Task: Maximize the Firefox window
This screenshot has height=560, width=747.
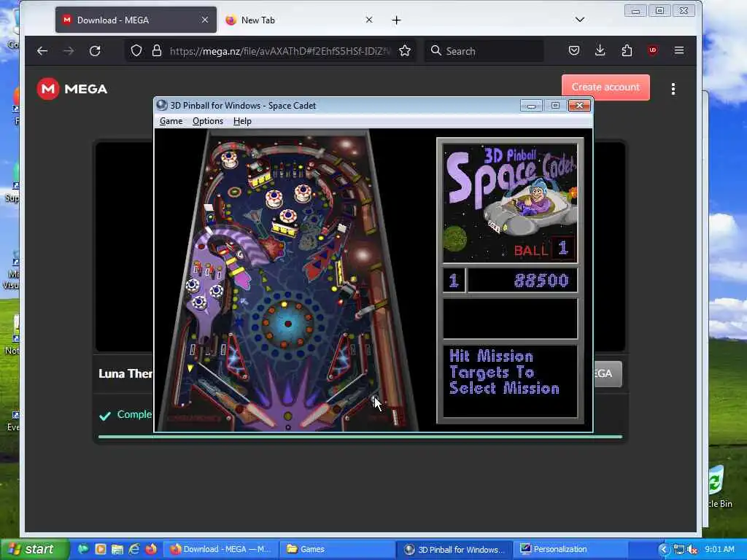Action: (659, 10)
